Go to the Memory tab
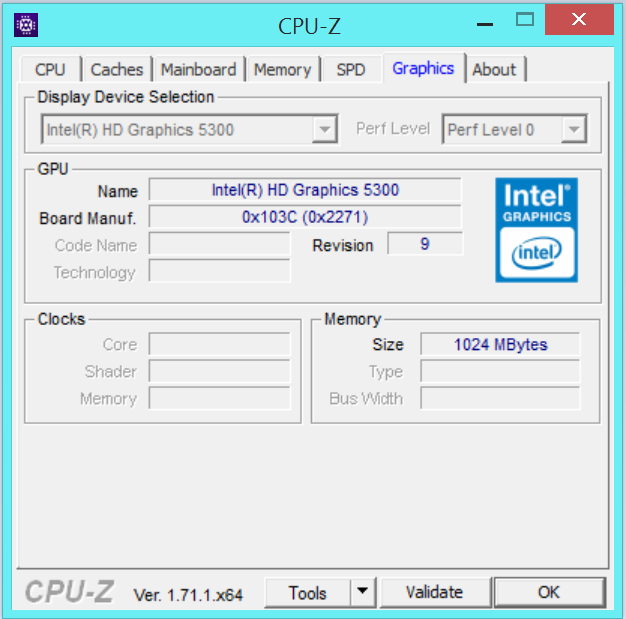Screen dimensions: 626x619 click(282, 69)
